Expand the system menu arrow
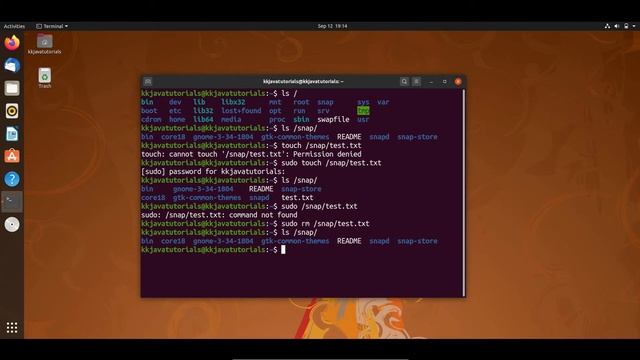 [634, 26]
